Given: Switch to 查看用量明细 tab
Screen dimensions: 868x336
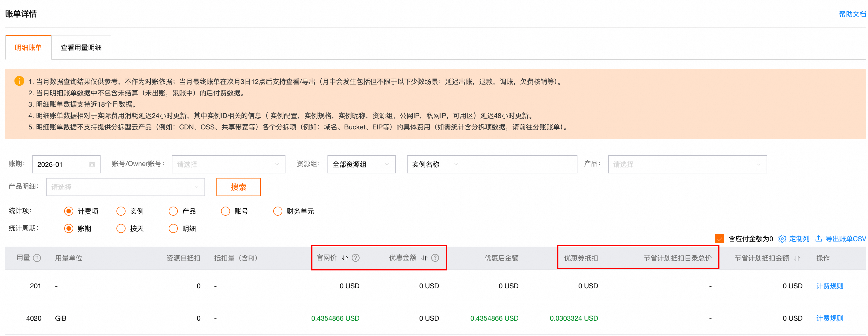Looking at the screenshot, I should point(81,47).
